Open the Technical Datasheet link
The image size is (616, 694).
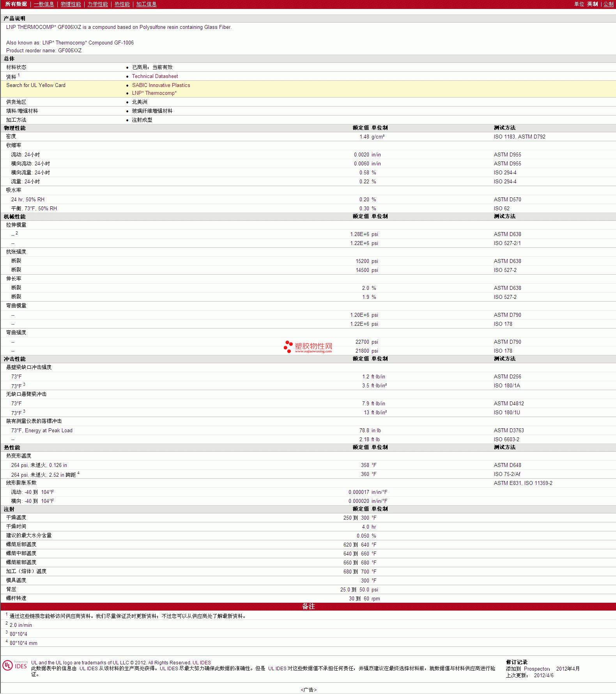click(x=155, y=76)
